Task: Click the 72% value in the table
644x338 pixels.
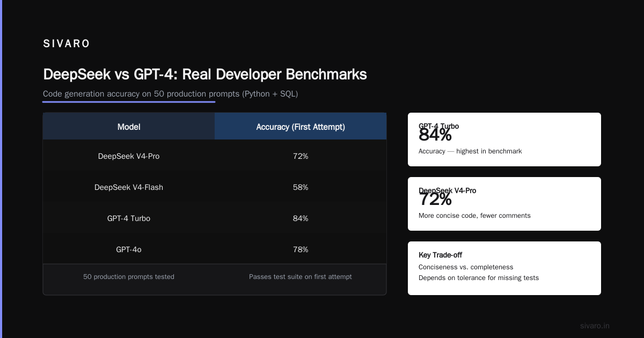Action: coord(301,156)
